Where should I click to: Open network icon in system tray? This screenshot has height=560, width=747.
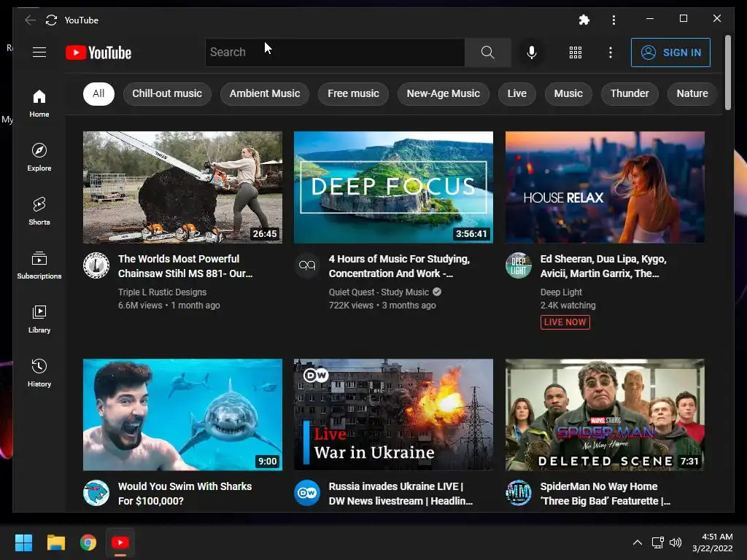pyautogui.click(x=658, y=542)
